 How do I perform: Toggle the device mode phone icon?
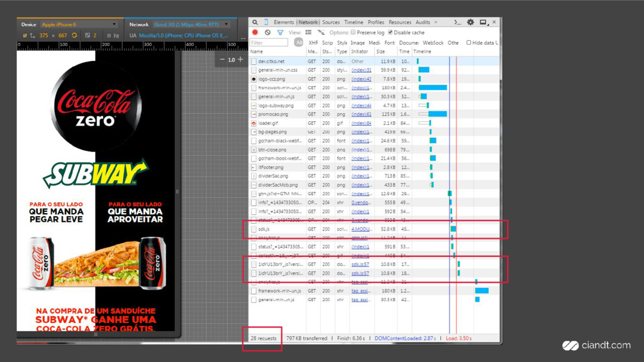coord(266,22)
